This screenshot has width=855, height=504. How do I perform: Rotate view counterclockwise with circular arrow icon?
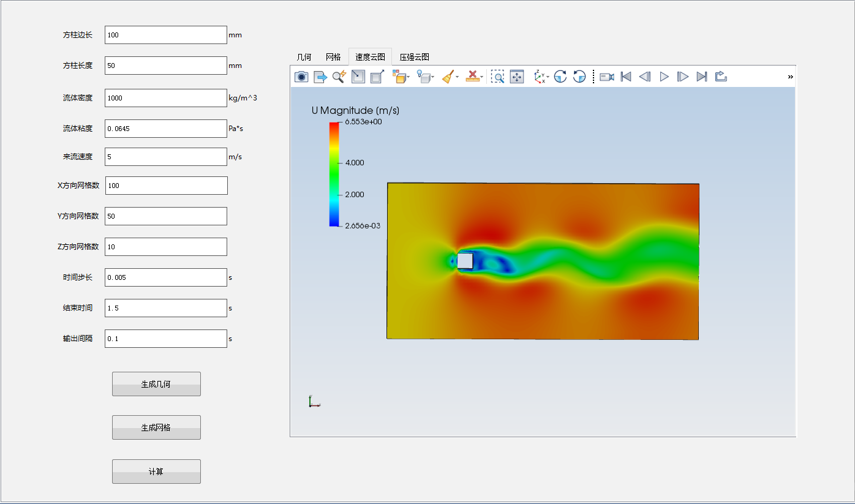click(579, 77)
